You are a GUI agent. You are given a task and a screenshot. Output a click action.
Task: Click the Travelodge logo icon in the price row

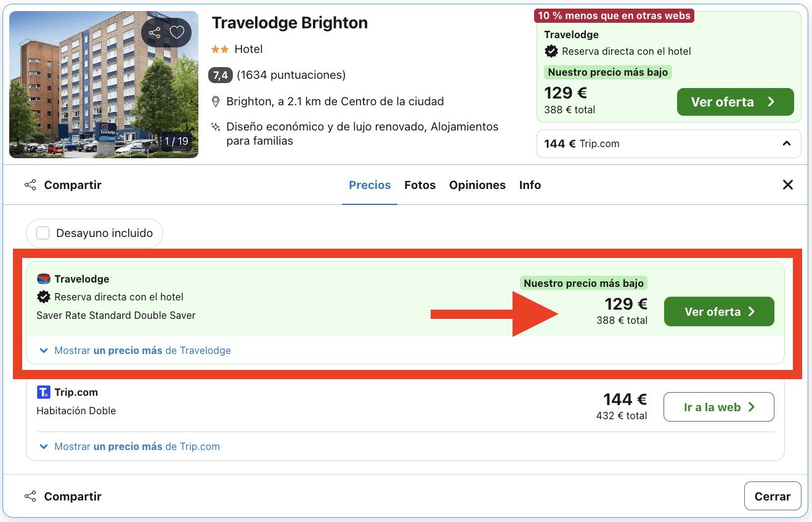[44, 279]
